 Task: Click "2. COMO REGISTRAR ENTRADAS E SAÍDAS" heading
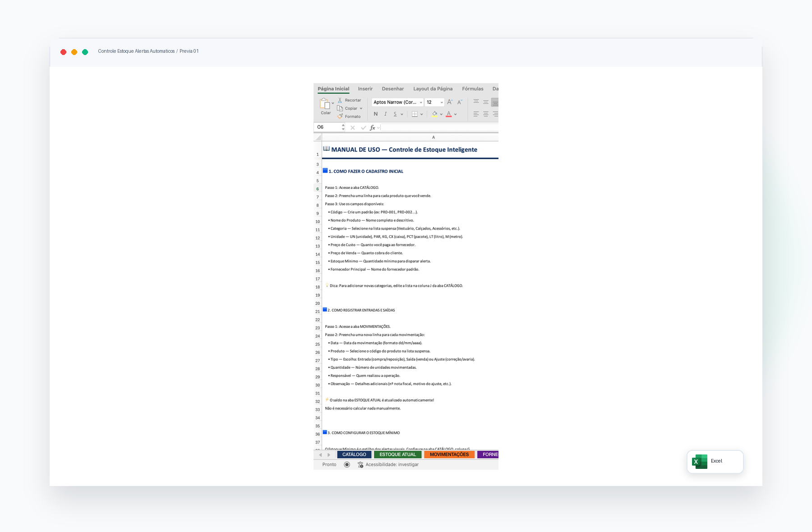361,310
